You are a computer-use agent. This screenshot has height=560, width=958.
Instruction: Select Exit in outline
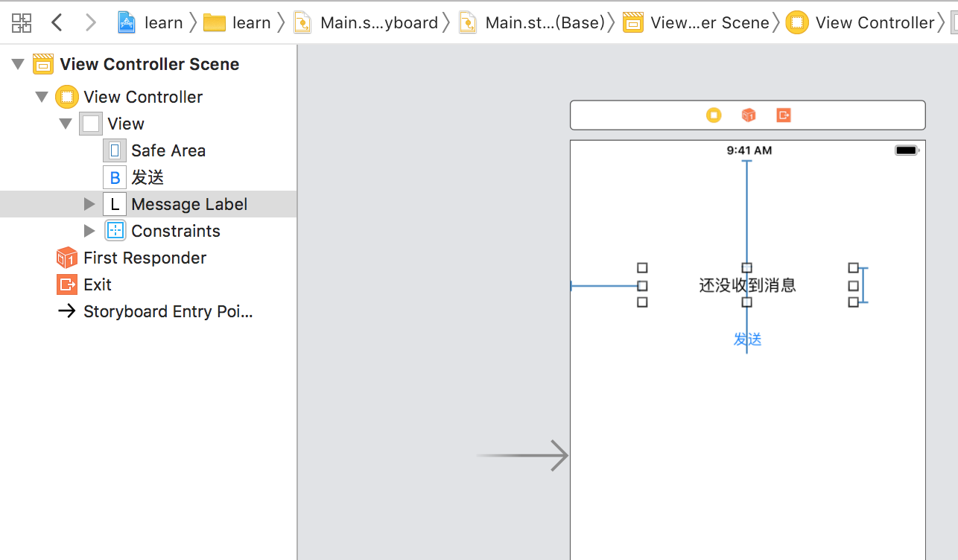(x=149, y=284)
